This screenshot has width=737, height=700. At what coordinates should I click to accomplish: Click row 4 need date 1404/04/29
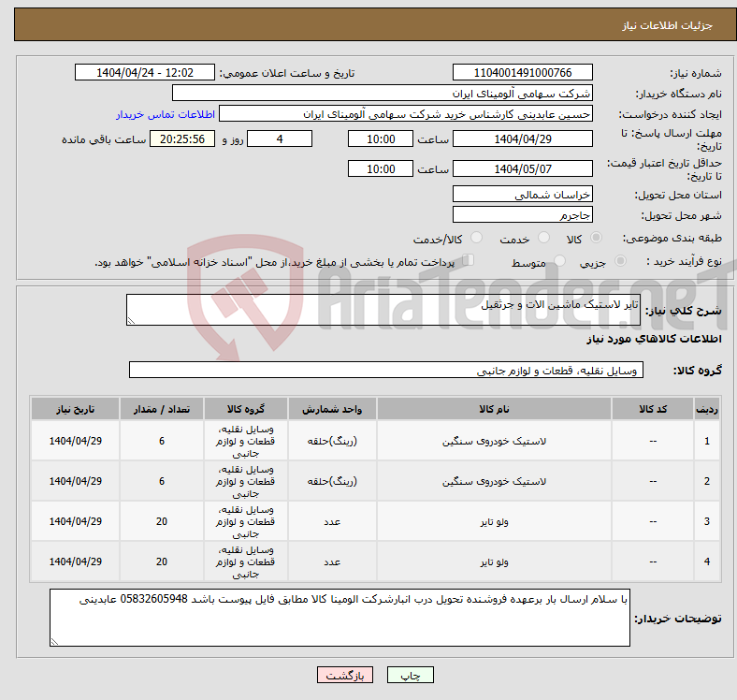[75, 561]
